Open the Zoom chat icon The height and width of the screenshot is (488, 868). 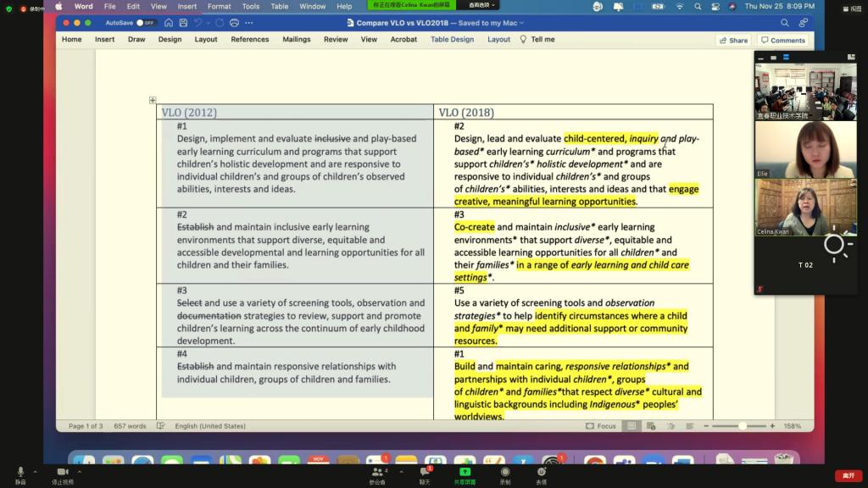point(425,471)
